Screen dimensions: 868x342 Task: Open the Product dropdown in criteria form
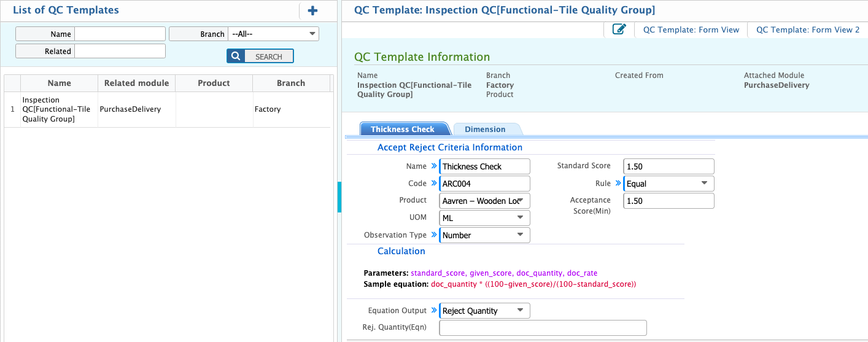pos(484,201)
